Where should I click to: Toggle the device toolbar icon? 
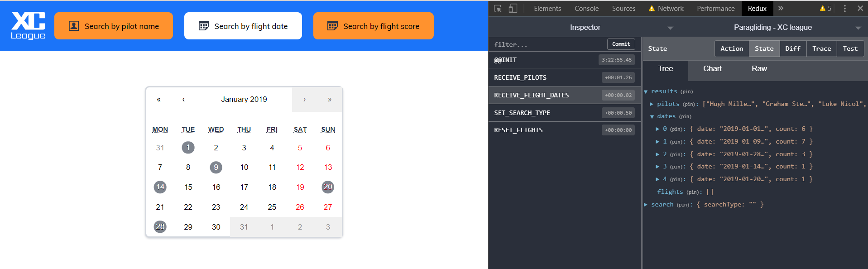513,8
